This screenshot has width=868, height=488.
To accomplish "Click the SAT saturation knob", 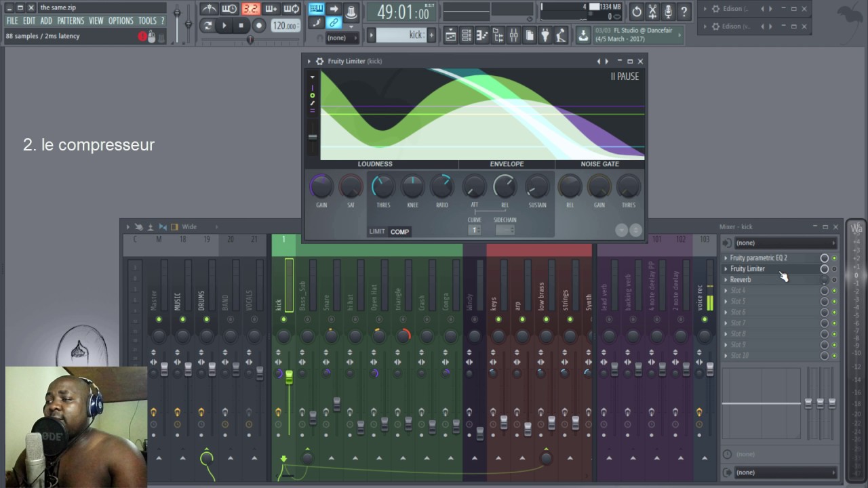I will pyautogui.click(x=351, y=186).
